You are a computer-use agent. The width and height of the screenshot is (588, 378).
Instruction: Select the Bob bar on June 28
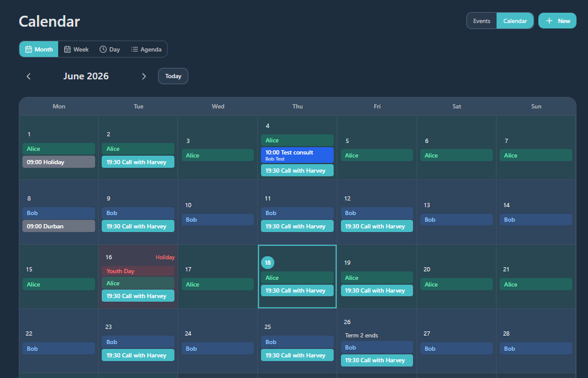[x=536, y=348]
